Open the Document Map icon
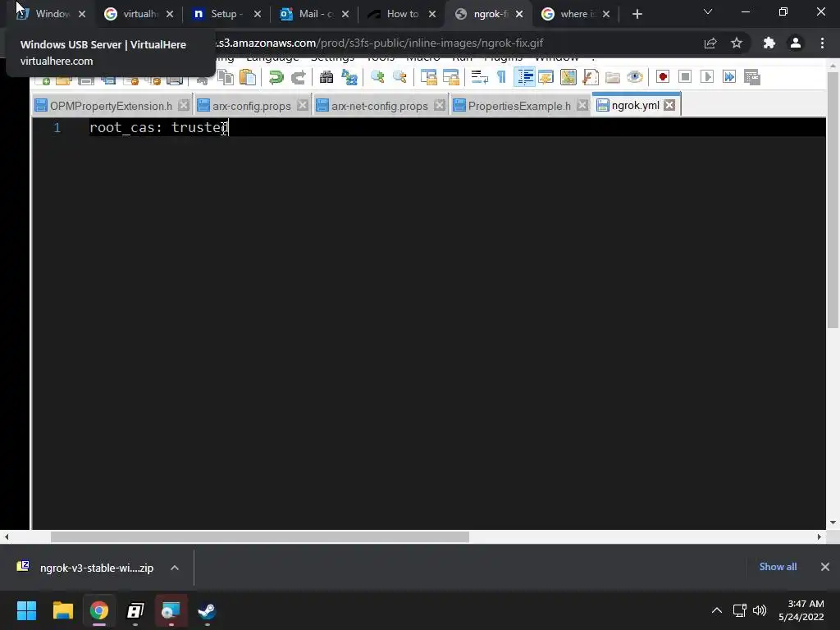The image size is (840, 630). [x=568, y=77]
